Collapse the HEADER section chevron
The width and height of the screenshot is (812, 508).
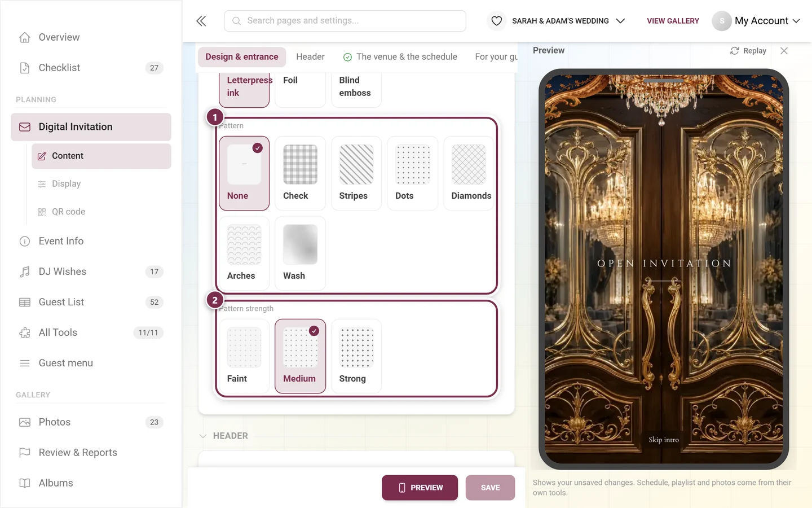coord(203,436)
